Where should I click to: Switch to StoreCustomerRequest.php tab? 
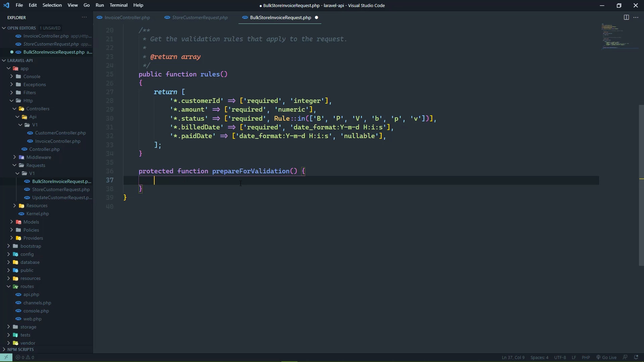click(x=200, y=17)
